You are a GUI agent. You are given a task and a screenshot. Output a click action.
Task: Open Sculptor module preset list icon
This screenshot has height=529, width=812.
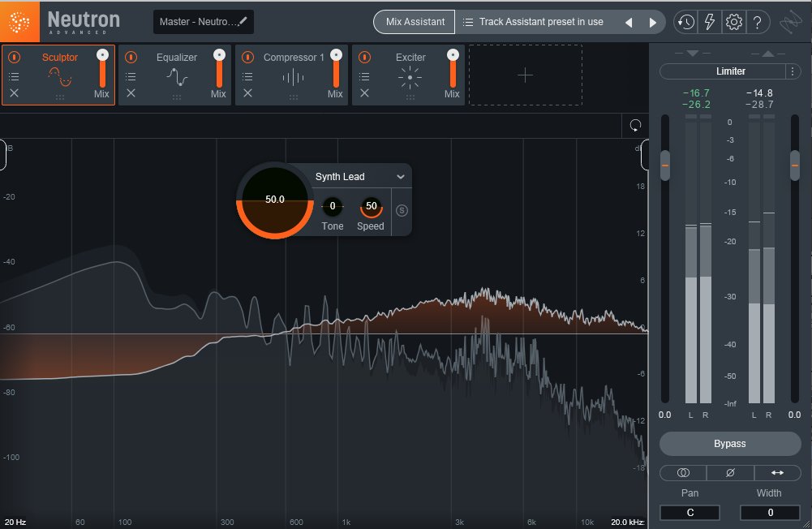click(14, 77)
